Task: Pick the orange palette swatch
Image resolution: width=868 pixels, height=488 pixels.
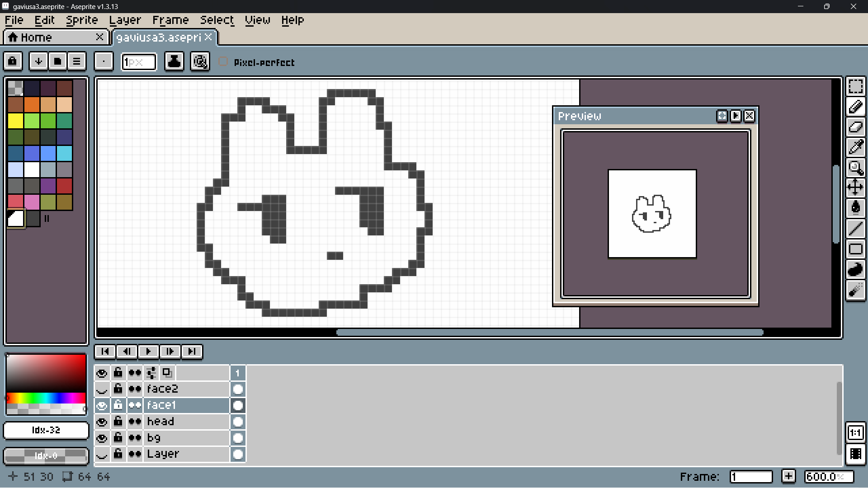Action: 32,104
